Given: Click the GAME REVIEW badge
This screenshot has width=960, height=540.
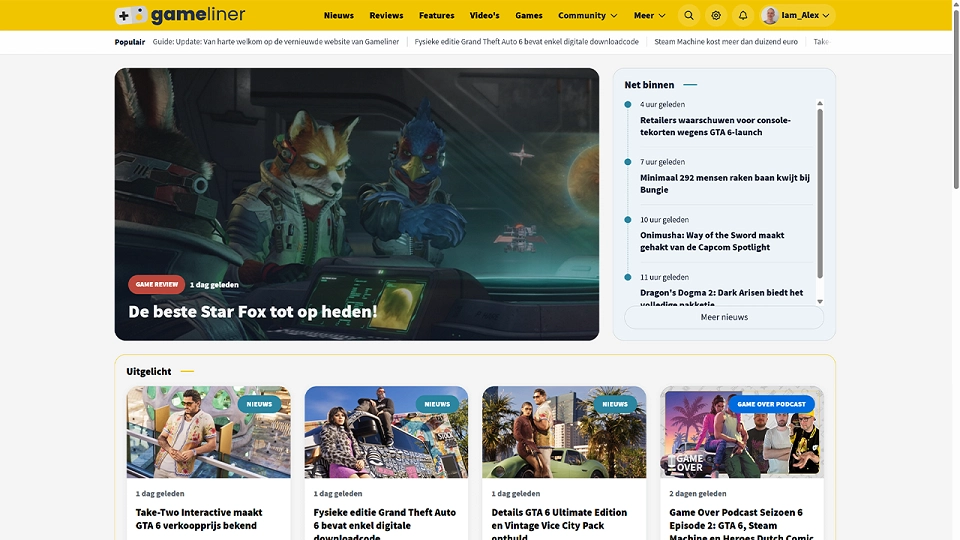Looking at the screenshot, I should pos(157,285).
